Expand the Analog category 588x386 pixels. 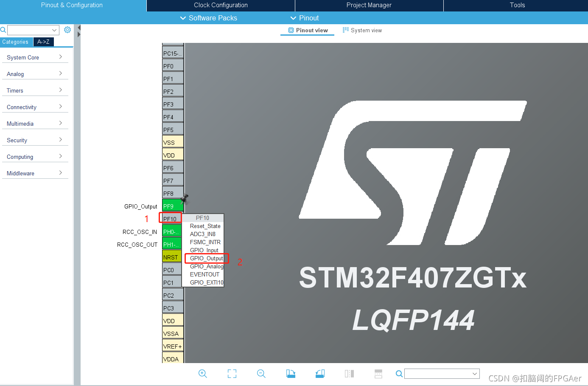click(x=35, y=74)
